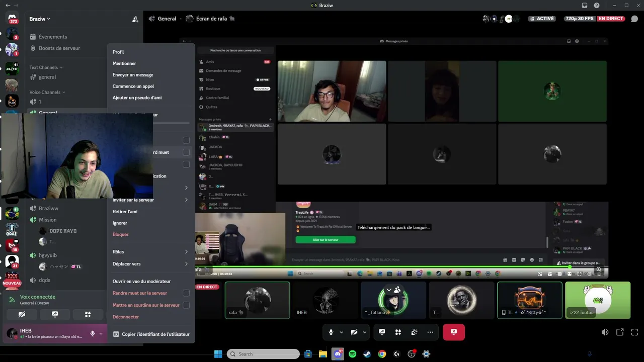
Task: Expand the Braziw server dropdown
Action: pyautogui.click(x=40, y=19)
